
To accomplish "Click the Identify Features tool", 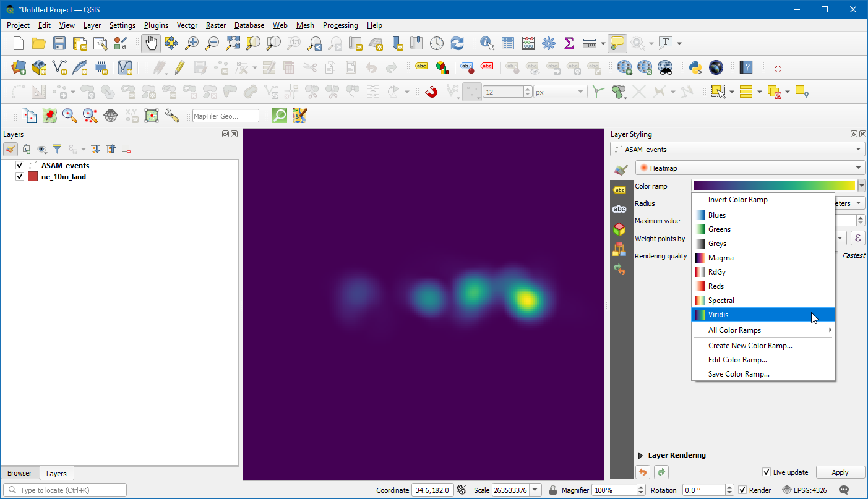I will click(x=488, y=43).
